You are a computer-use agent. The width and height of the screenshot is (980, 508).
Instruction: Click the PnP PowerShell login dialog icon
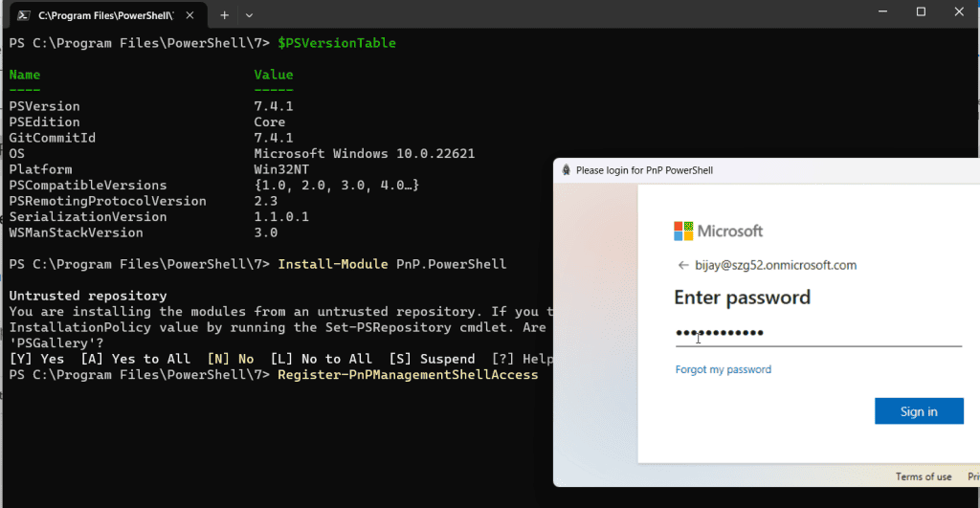pyautogui.click(x=566, y=170)
